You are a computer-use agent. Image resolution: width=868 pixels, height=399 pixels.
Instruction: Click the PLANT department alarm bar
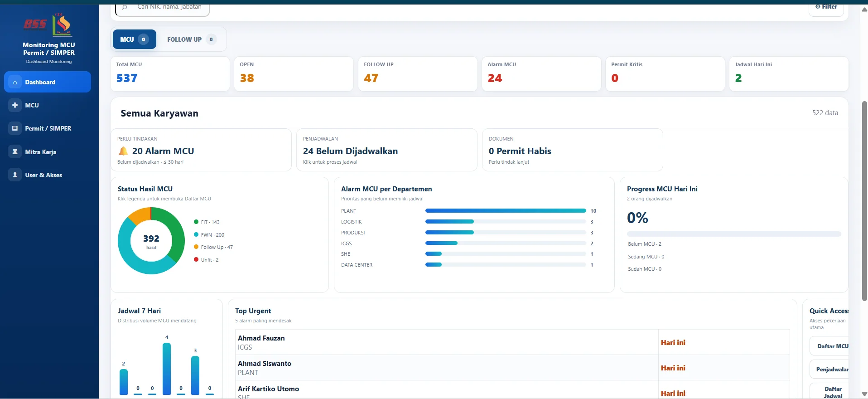click(x=506, y=211)
